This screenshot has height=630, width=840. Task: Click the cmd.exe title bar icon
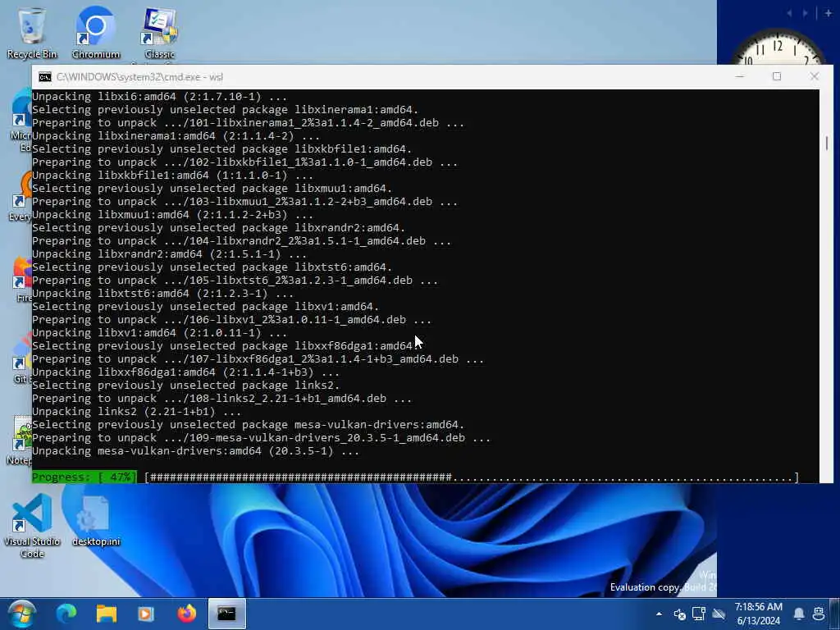(45, 77)
